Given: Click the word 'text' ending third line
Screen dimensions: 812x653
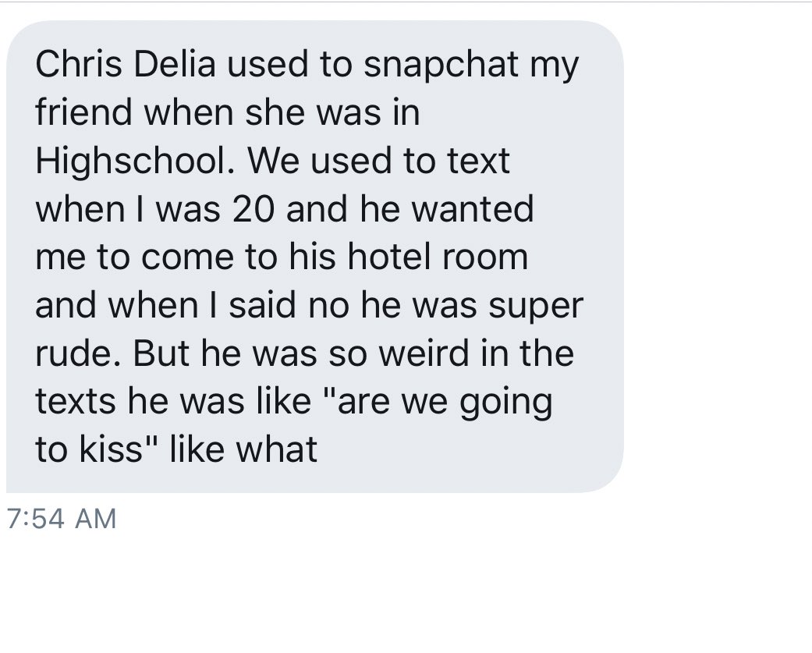Looking at the screenshot, I should tap(478, 161).
